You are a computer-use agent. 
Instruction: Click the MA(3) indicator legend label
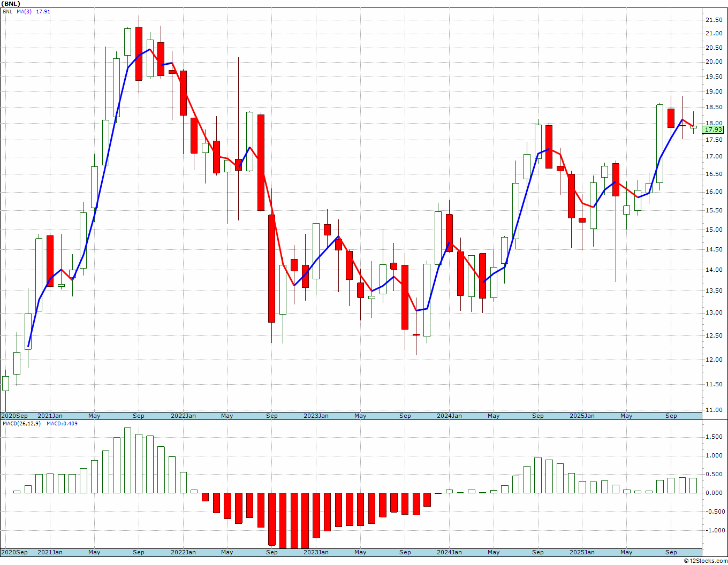(x=24, y=11)
